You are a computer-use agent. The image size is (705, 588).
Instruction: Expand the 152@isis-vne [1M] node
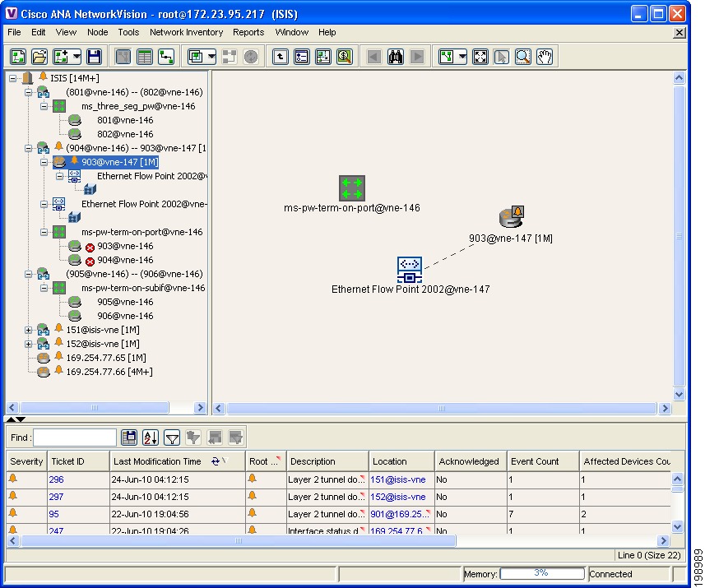pyautogui.click(x=28, y=344)
